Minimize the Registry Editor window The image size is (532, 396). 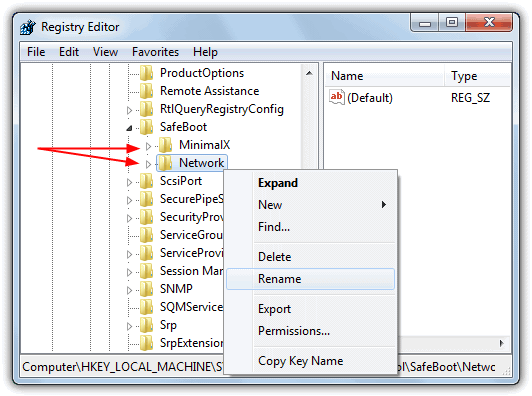[x=424, y=23]
